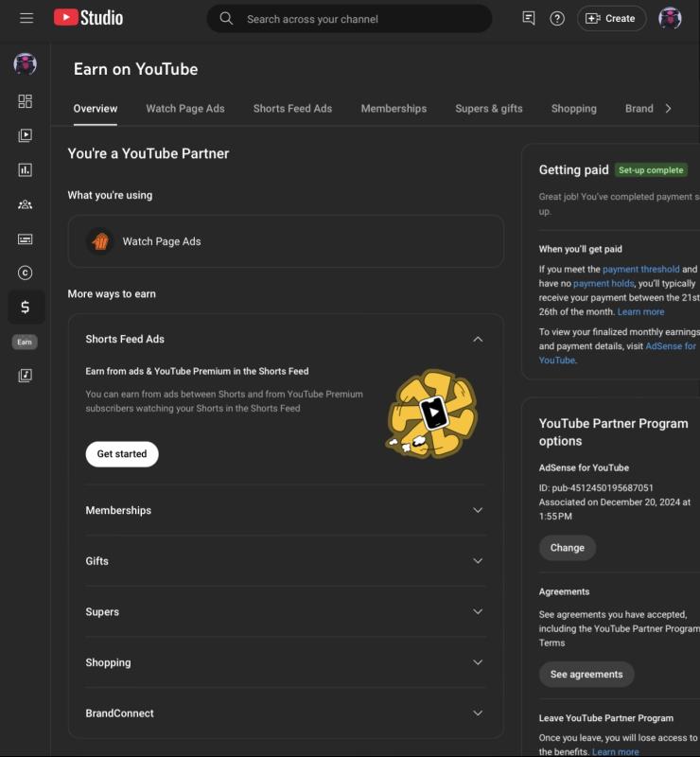Image resolution: width=700 pixels, height=757 pixels.
Task: Switch to the Supers & gifts tab
Action: (x=489, y=109)
